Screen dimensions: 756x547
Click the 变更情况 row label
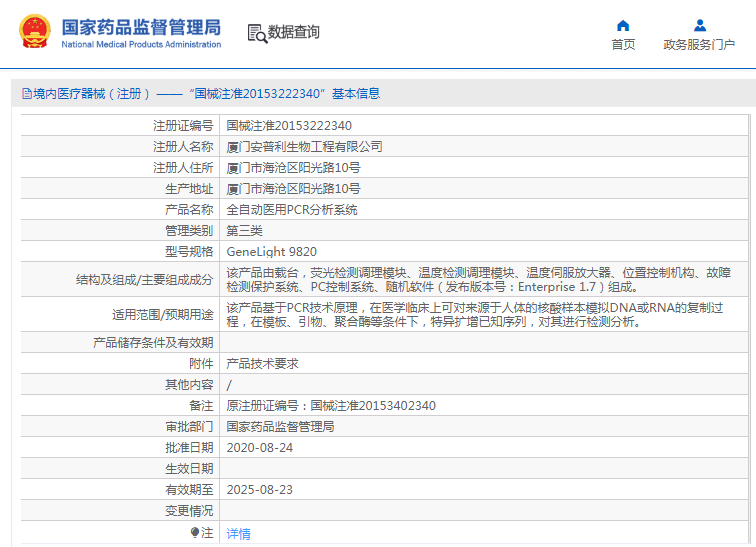[x=189, y=511]
